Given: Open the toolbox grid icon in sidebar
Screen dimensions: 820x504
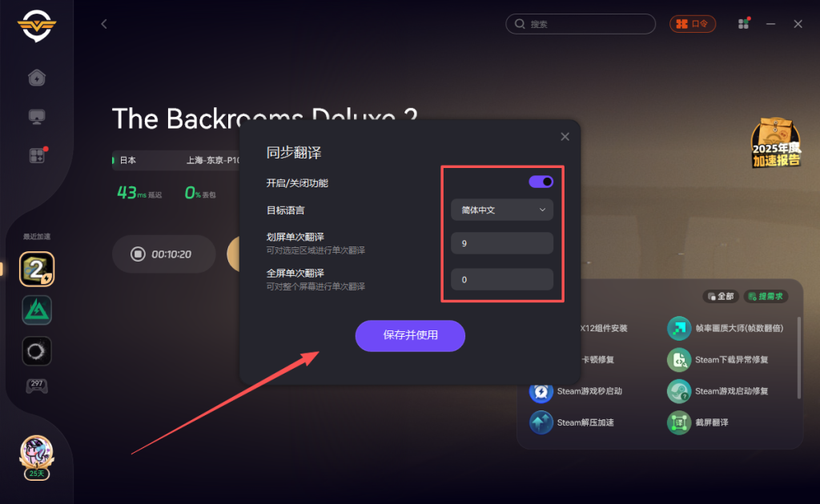Looking at the screenshot, I should [x=38, y=155].
